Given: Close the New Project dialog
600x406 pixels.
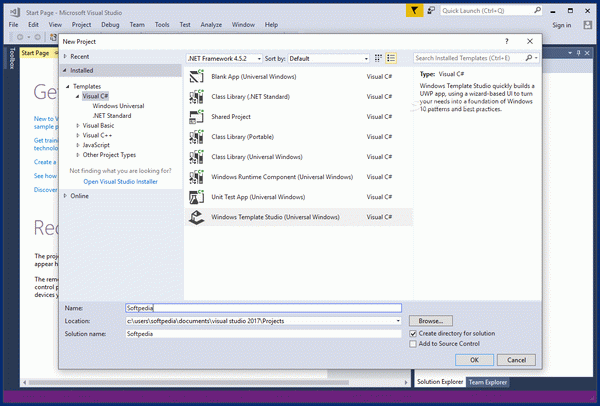Looking at the screenshot, I should click(530, 41).
